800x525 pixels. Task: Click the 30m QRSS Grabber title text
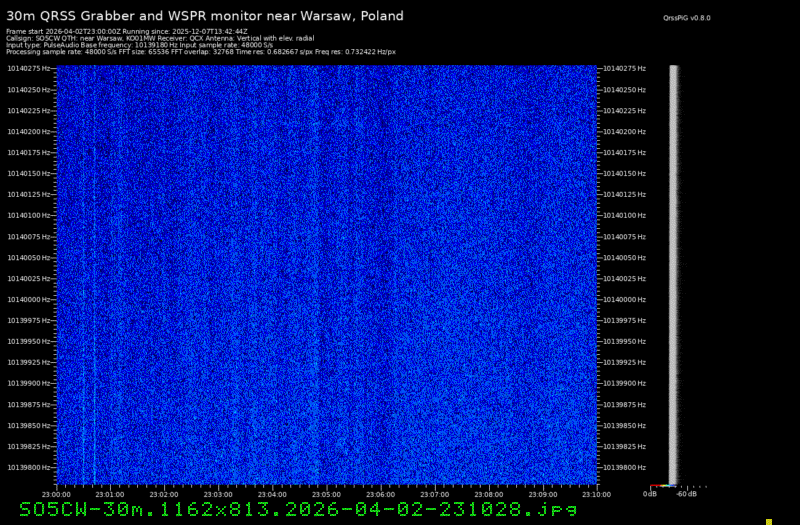click(x=205, y=16)
